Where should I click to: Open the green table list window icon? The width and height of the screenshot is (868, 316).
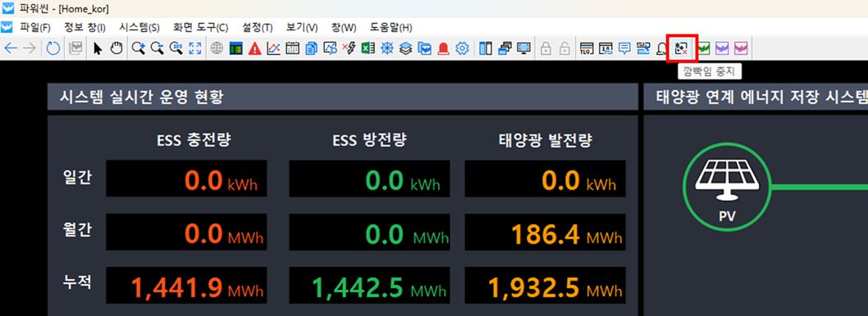coord(235,48)
